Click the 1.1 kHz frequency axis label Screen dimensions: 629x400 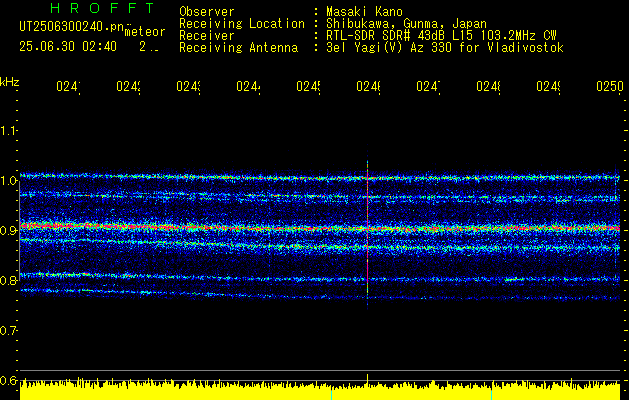pos(8,130)
